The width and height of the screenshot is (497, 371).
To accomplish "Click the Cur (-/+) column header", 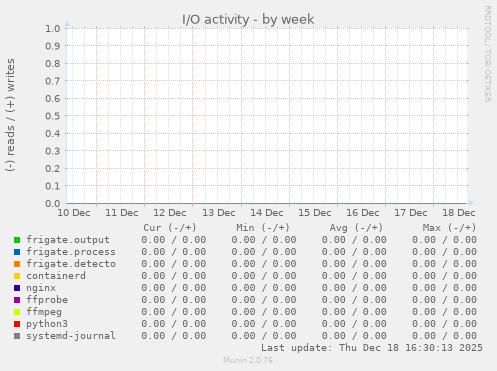I will (170, 228).
